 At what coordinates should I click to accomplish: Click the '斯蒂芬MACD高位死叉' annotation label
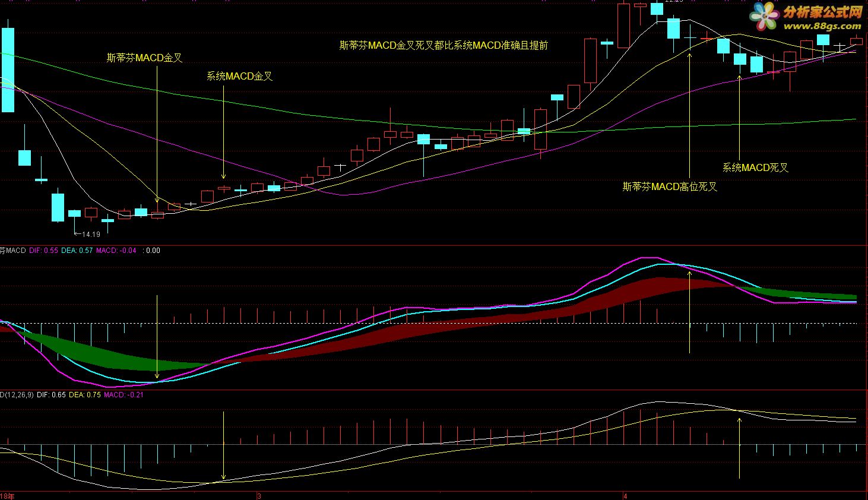pyautogui.click(x=670, y=186)
